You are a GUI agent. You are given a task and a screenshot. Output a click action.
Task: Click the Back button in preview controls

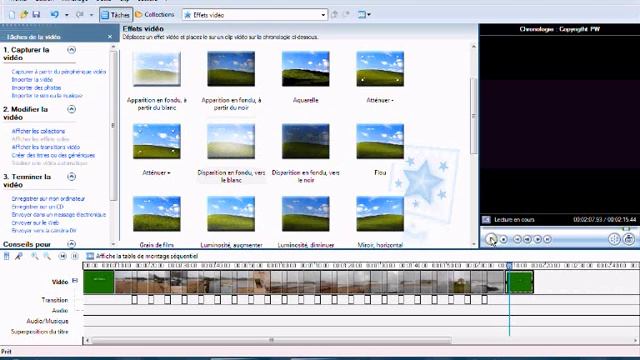pos(517,239)
